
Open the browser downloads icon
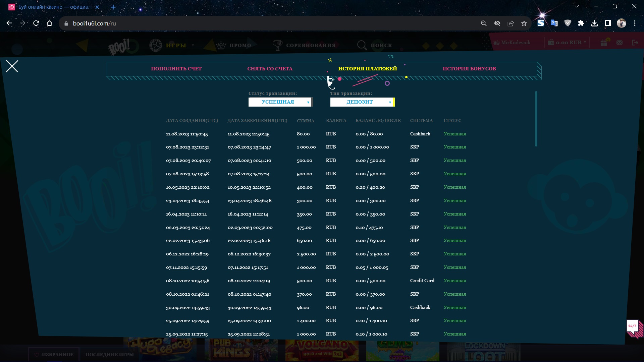coord(594,23)
